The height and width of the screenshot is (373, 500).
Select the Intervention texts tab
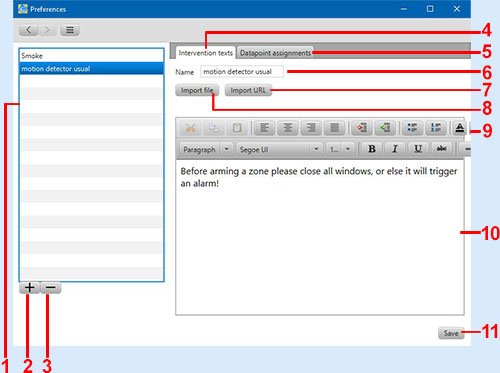pos(206,53)
